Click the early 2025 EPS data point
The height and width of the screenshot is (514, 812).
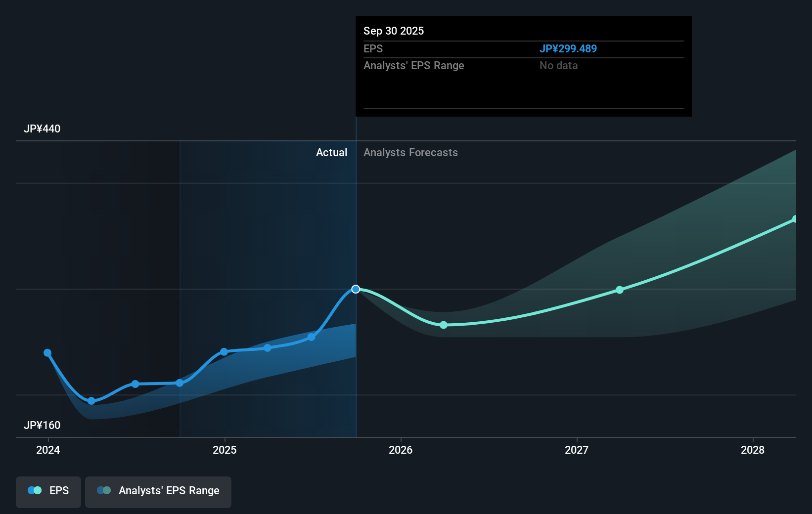coord(224,352)
